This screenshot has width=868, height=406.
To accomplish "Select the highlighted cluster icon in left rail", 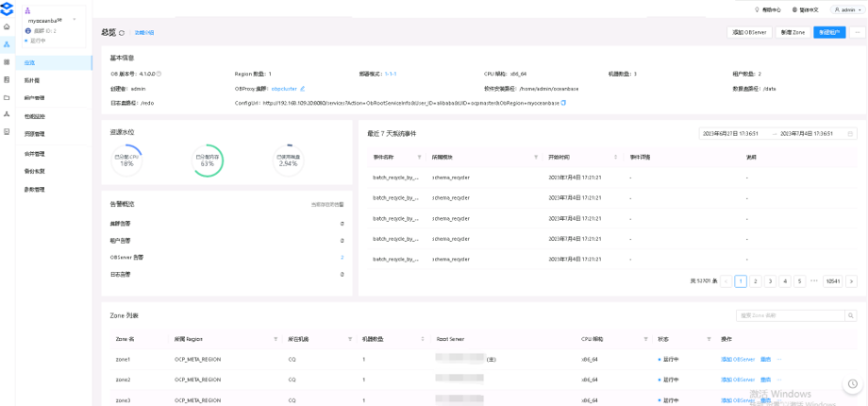I will point(7,44).
